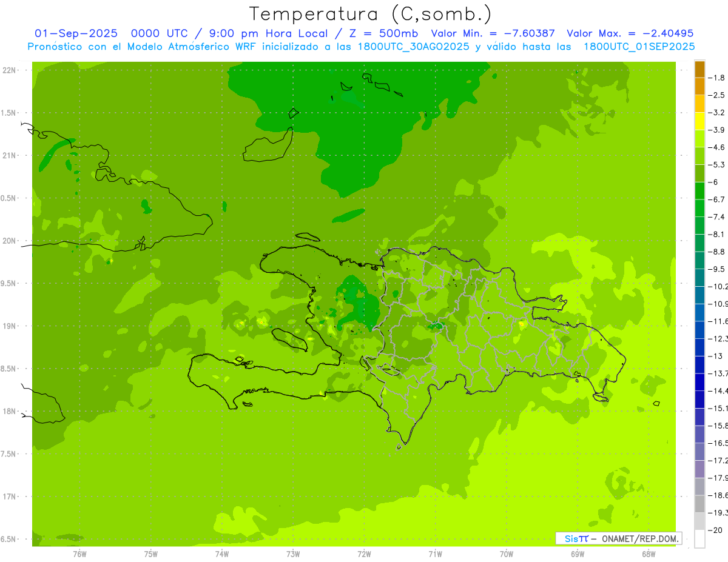Click the '74W' longitude label

(222, 554)
